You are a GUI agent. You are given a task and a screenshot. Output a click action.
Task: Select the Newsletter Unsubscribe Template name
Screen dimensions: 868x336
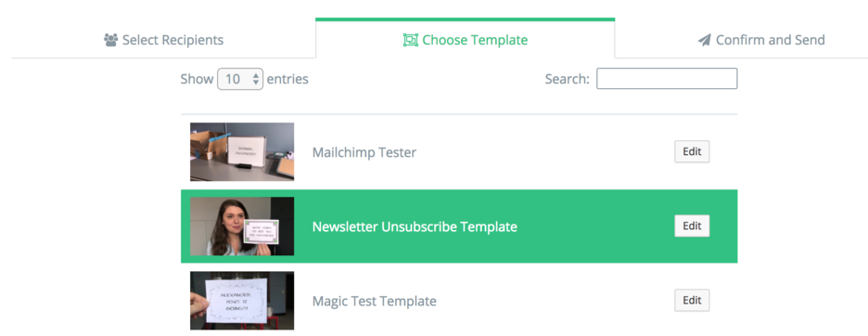coord(415,226)
